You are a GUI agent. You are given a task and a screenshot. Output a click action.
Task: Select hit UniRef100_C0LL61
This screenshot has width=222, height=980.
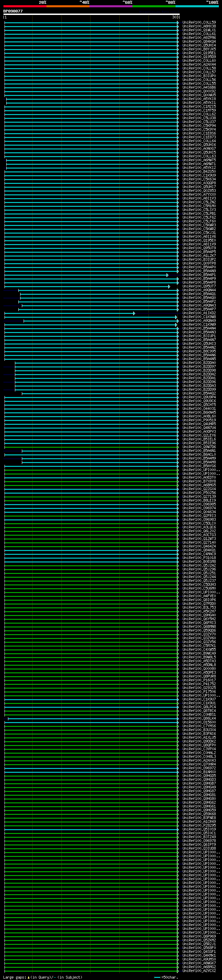[x=199, y=34]
